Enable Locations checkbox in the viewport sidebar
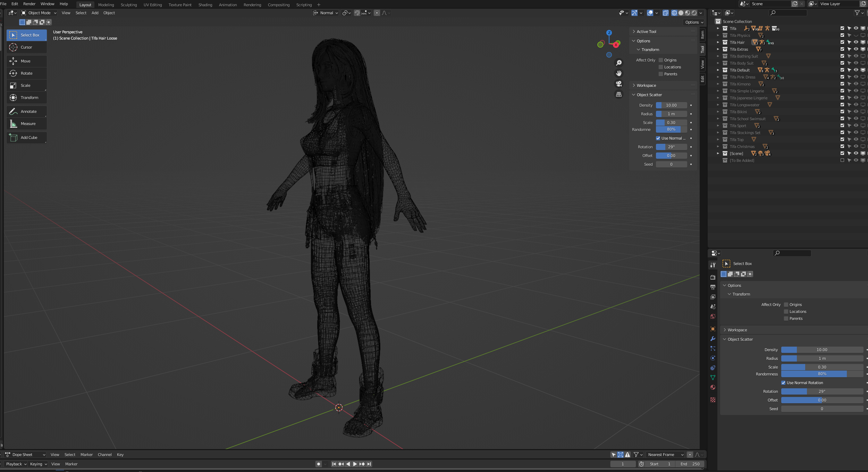Image resolution: width=868 pixels, height=472 pixels. 661,67
